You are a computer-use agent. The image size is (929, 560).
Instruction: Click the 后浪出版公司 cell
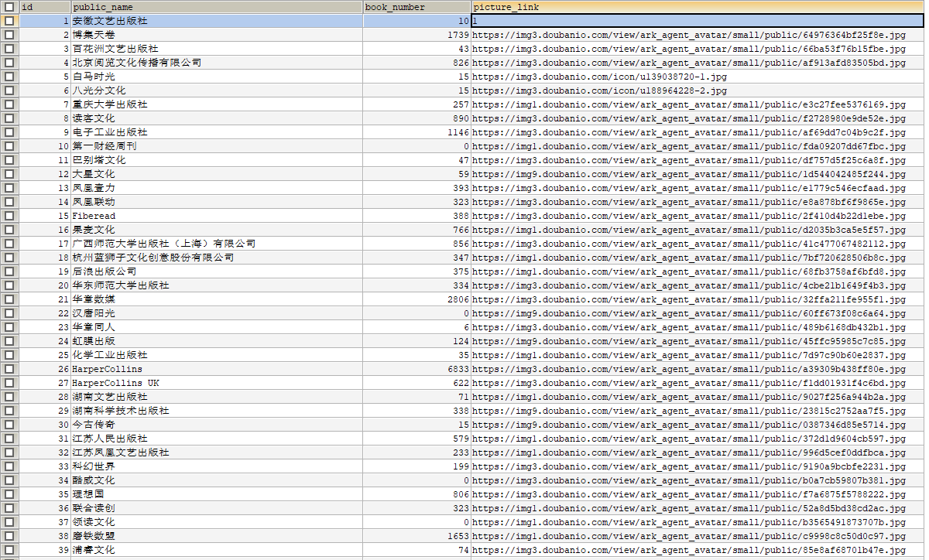[x=217, y=271]
